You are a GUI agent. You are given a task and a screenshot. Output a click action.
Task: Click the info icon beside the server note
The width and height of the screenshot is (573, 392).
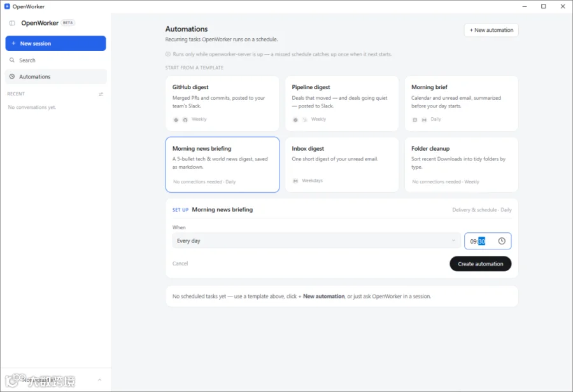[x=168, y=54]
